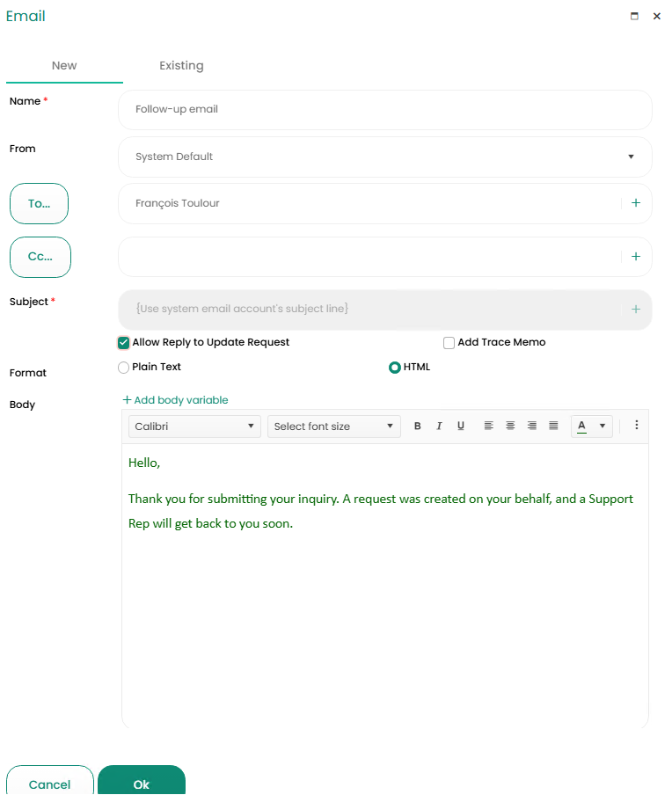Align body text to the right
Image resolution: width=672 pixels, height=795 pixels.
point(532,427)
